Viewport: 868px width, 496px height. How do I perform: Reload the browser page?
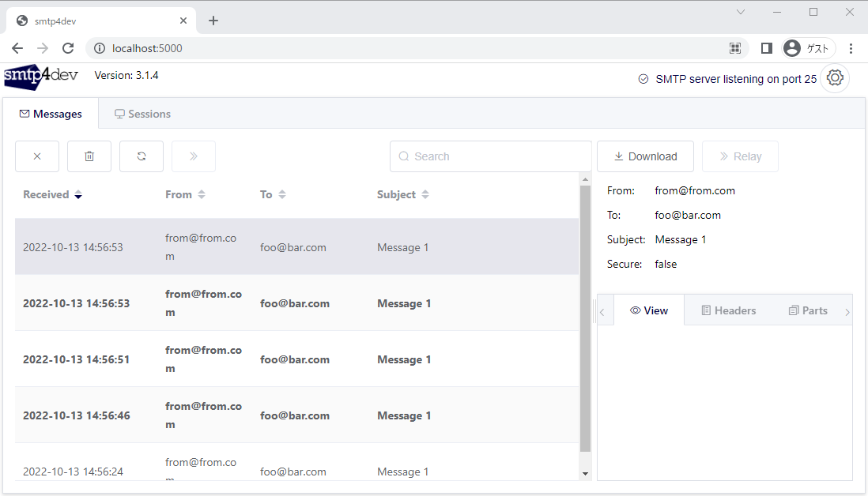coord(68,48)
